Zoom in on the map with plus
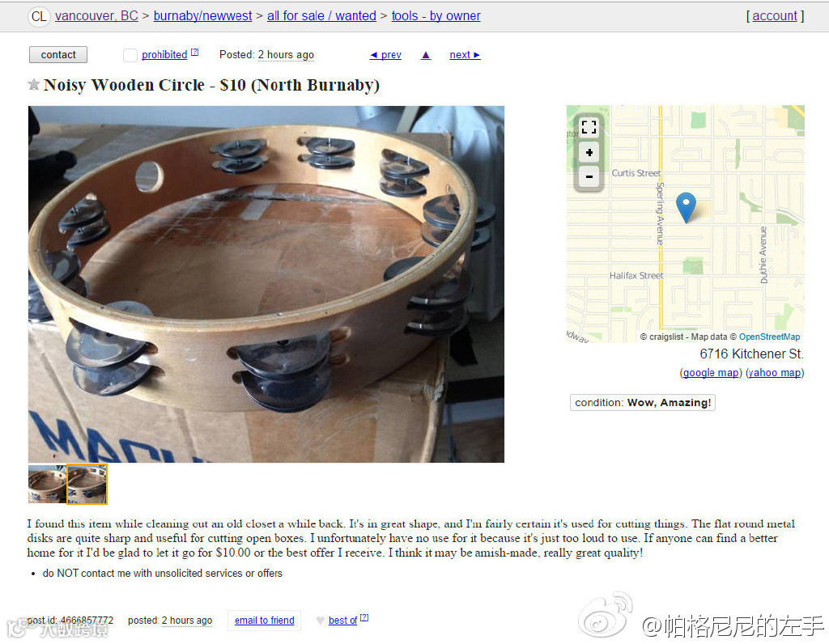Screen dimensions: 829x644 point(589,153)
